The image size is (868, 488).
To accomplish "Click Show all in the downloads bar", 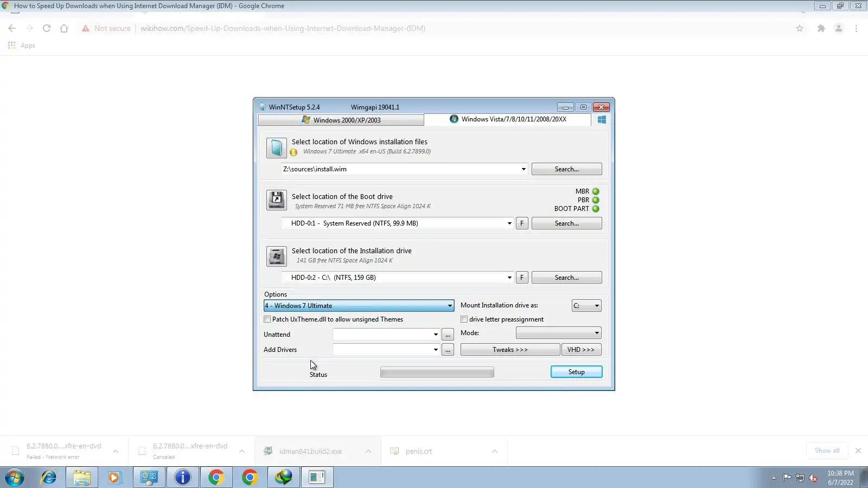I will pos(827,451).
